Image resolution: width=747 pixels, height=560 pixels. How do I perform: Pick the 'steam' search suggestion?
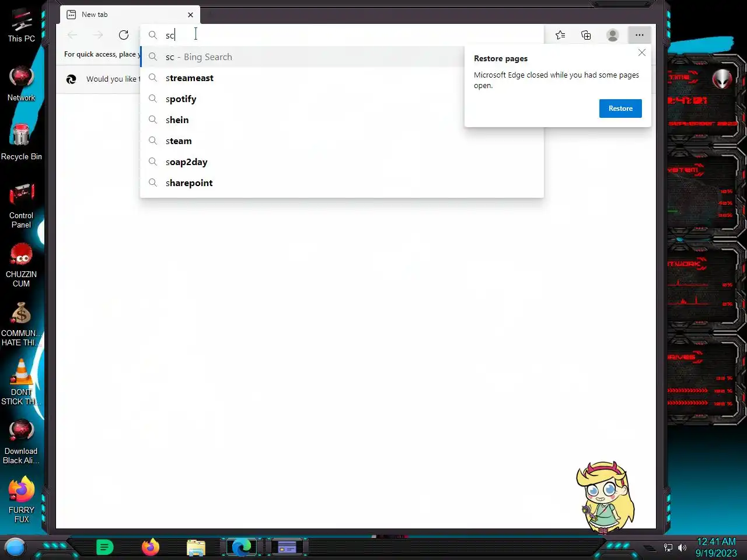coord(342,141)
